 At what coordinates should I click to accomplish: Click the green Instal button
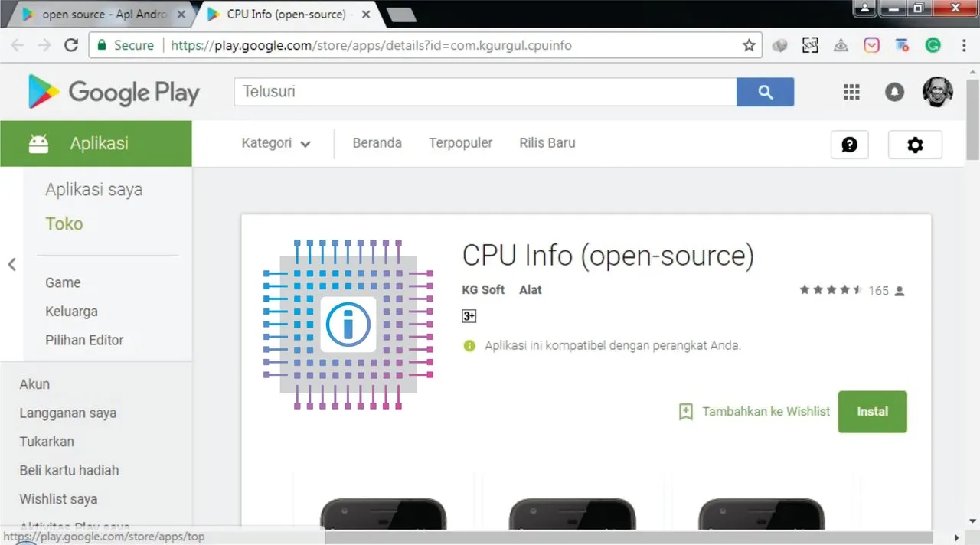click(x=872, y=412)
